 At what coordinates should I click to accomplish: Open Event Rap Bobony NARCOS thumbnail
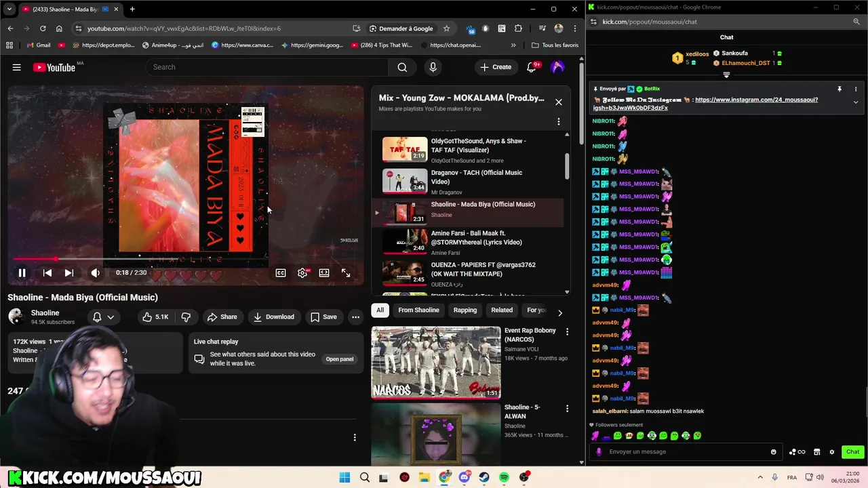436,363
